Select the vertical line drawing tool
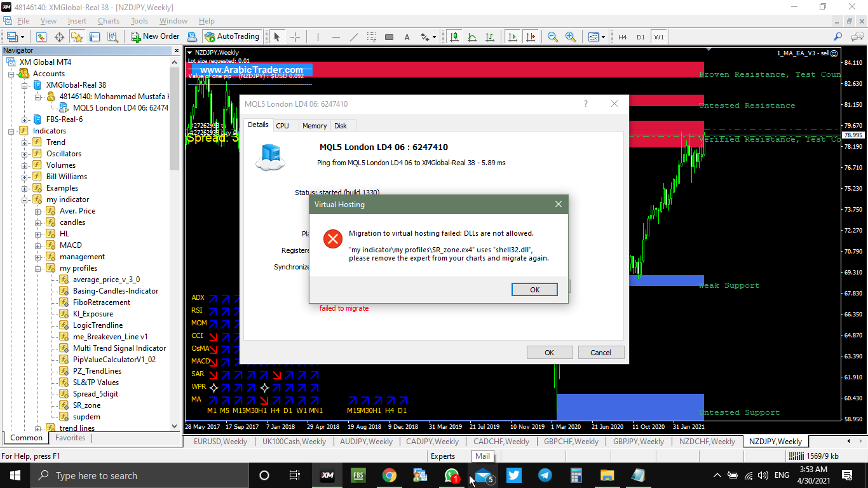 (318, 37)
